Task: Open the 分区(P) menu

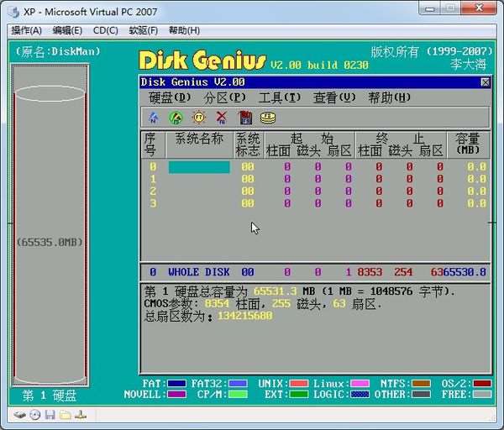Action: pos(224,97)
